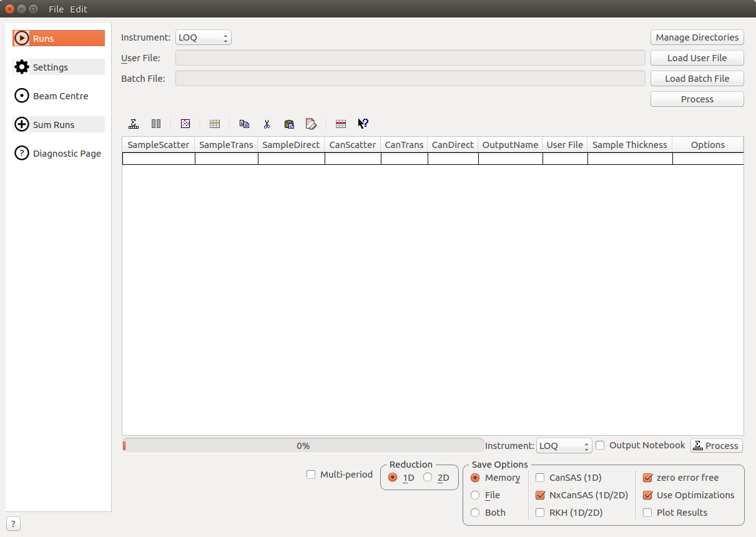
Task: Open the File menu
Action: coord(56,9)
